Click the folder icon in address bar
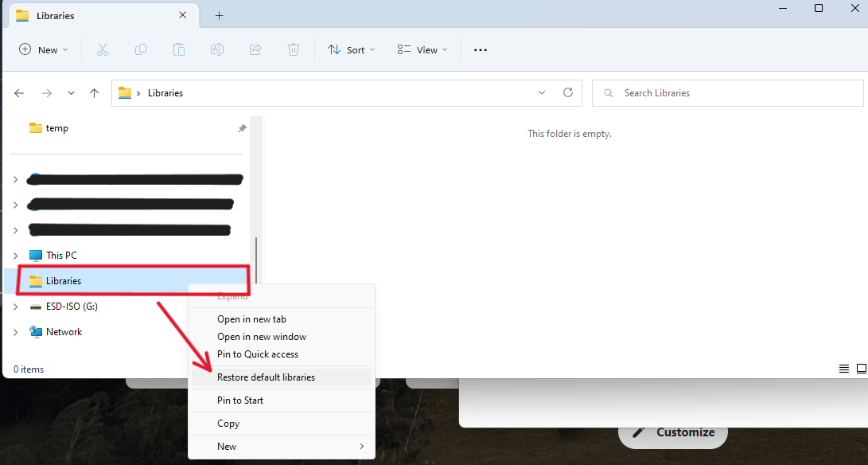The width and height of the screenshot is (868, 465). pos(125,93)
